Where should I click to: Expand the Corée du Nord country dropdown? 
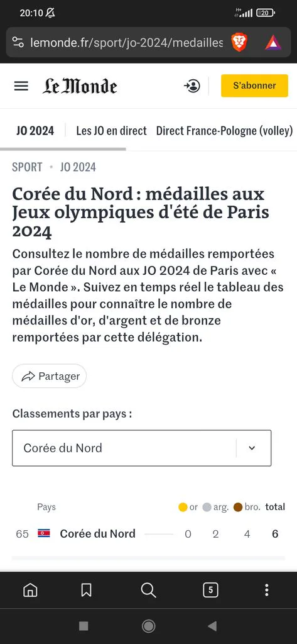click(141, 448)
